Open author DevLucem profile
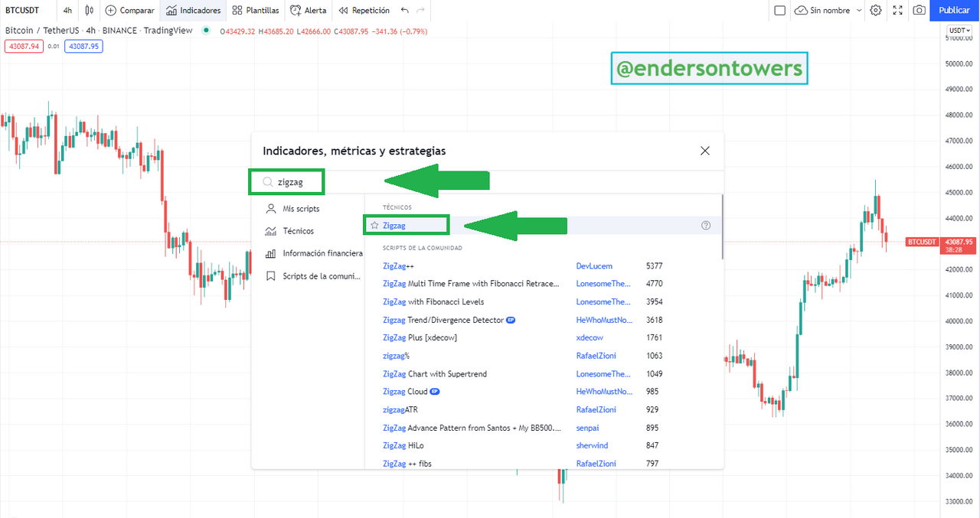The width and height of the screenshot is (980, 518). click(594, 266)
